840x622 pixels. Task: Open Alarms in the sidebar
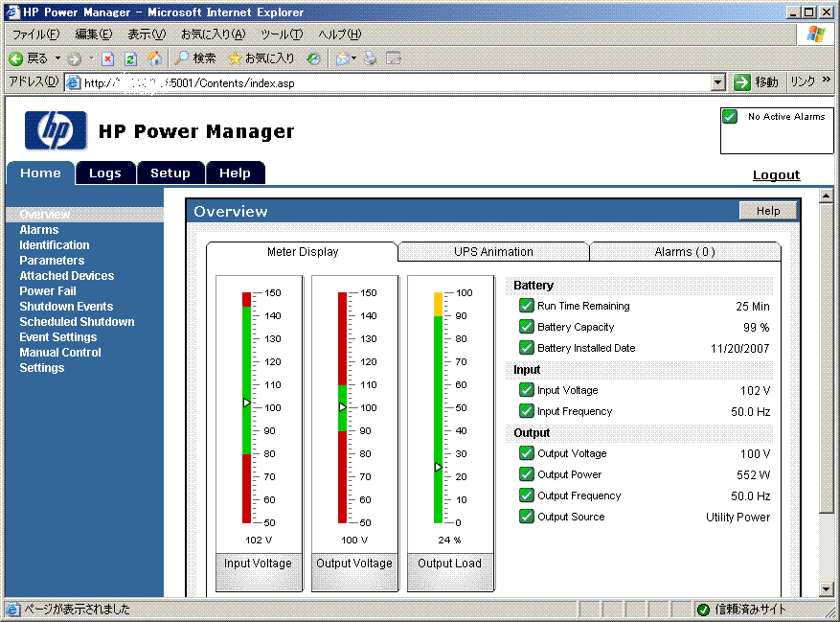[39, 229]
